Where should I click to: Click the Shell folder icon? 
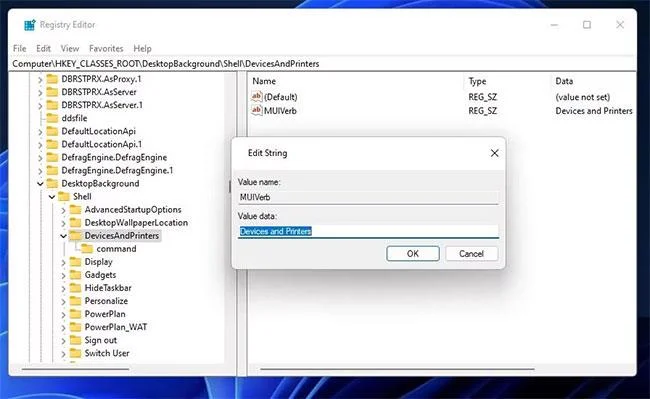click(x=64, y=196)
